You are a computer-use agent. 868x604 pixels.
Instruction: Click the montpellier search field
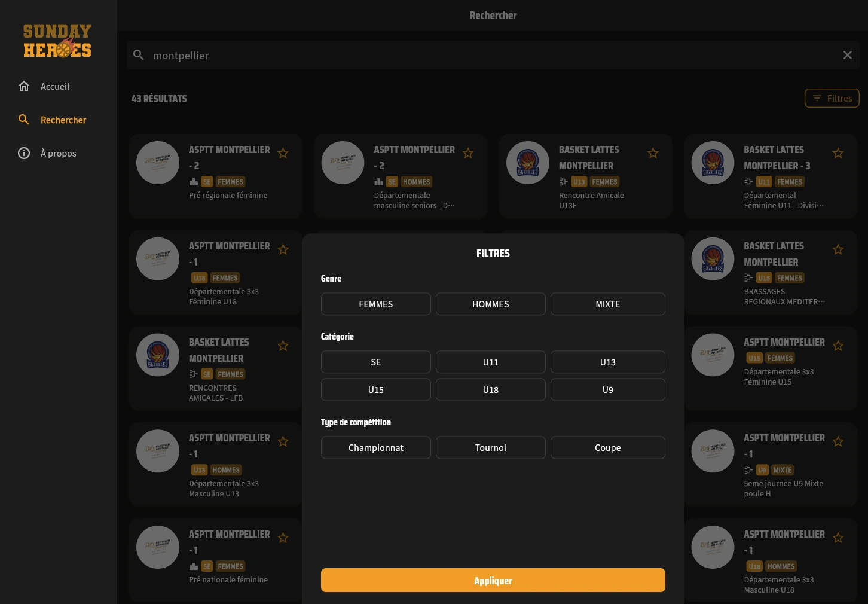(x=493, y=55)
